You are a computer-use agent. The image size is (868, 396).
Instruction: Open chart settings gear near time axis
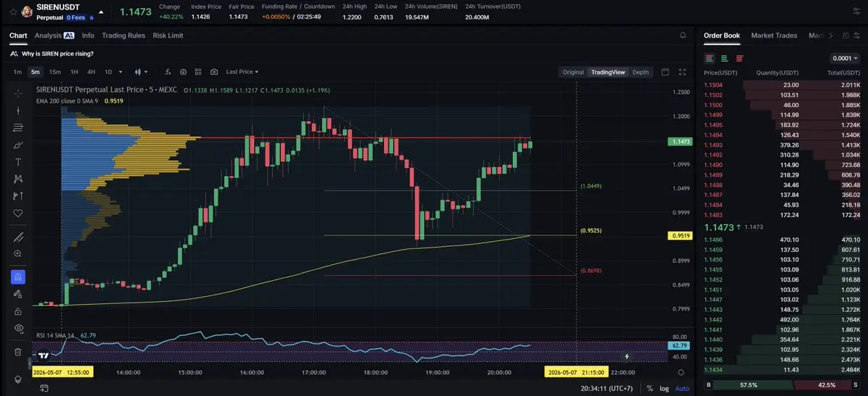(681, 371)
